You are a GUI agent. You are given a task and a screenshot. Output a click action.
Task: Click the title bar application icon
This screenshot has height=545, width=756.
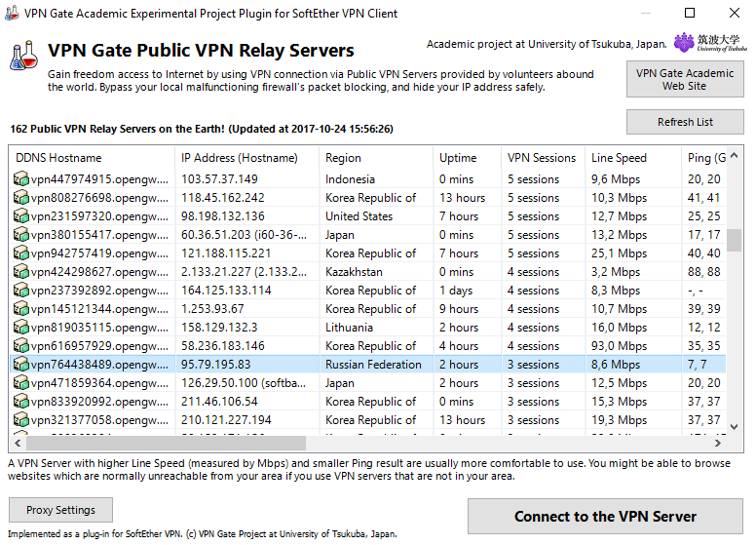coord(12,13)
